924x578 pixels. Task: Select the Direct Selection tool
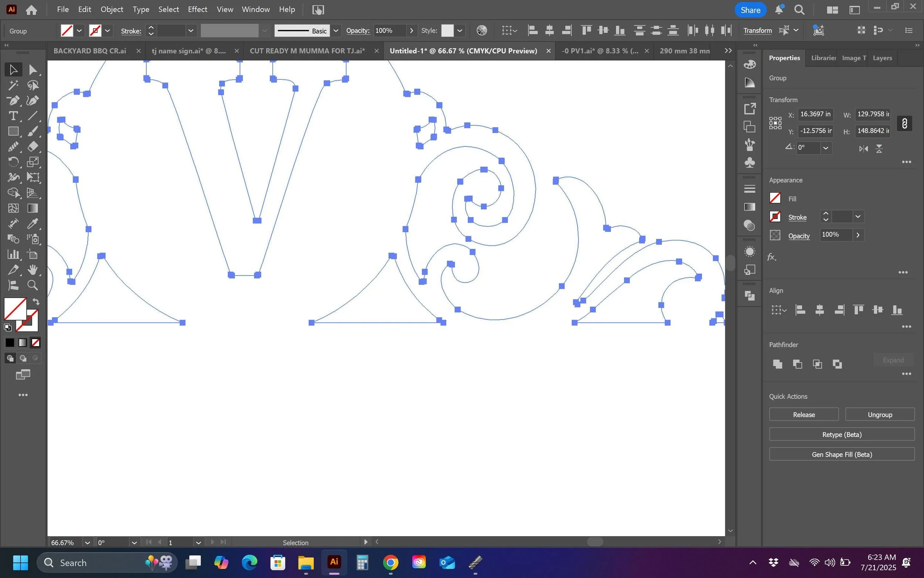tap(33, 70)
